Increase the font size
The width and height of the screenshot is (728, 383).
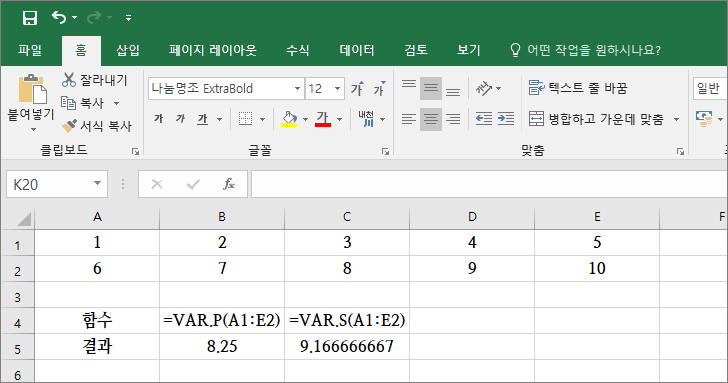357,88
